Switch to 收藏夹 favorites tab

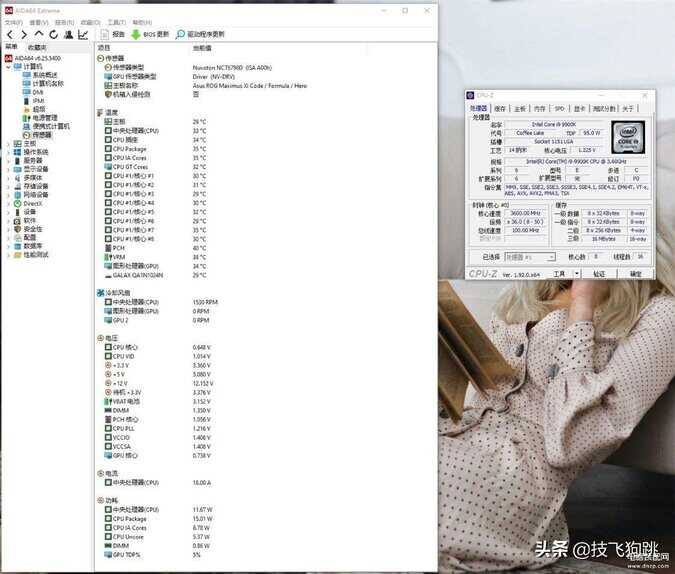point(37,47)
